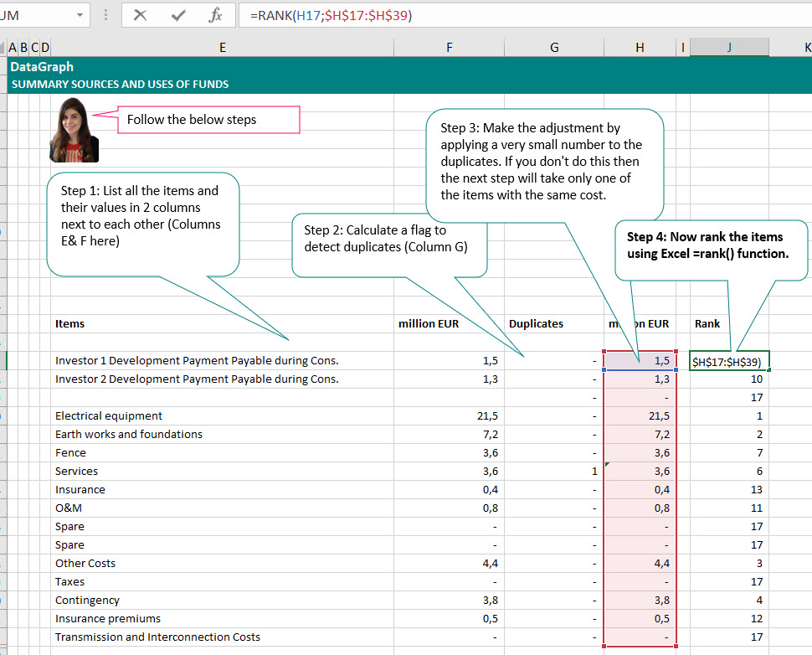This screenshot has height=655, width=812.
Task: Select 'Transmission and Interconnection Costs' cell
Action: 222,637
